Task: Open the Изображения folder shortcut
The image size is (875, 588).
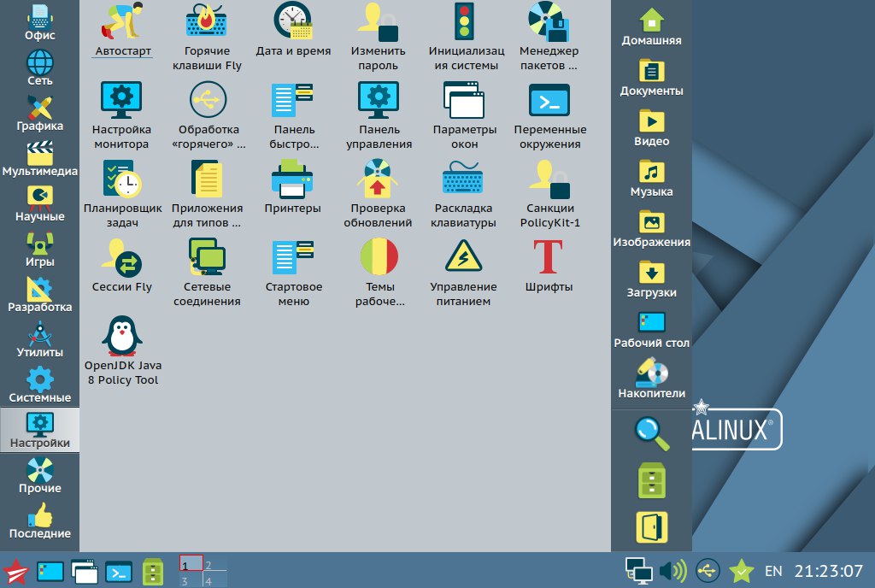Action: point(651,229)
